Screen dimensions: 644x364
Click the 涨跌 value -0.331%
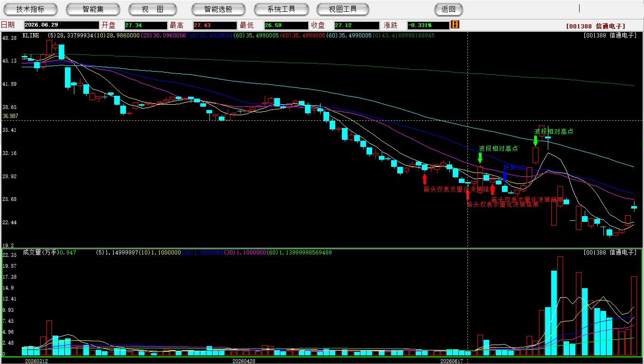tap(428, 25)
